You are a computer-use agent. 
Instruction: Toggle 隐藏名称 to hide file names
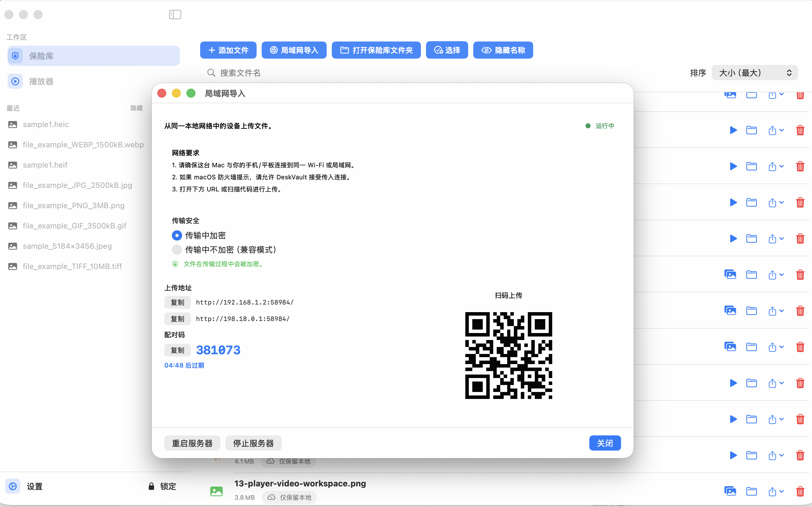pos(503,50)
